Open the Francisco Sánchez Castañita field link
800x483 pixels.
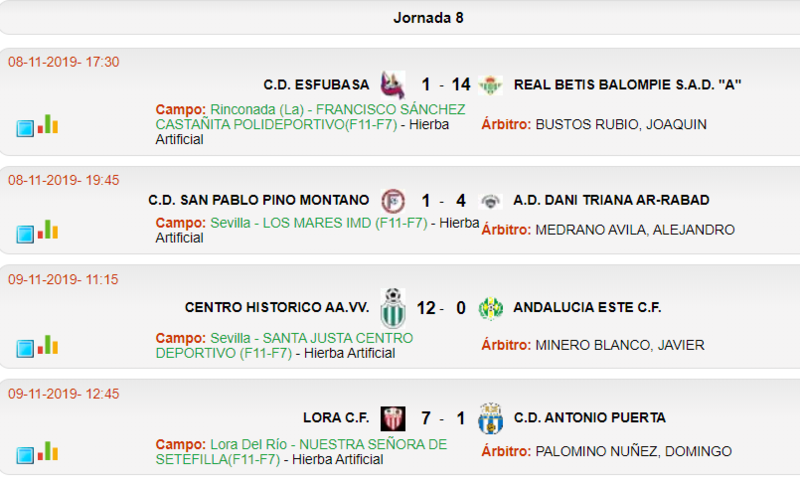(310, 117)
